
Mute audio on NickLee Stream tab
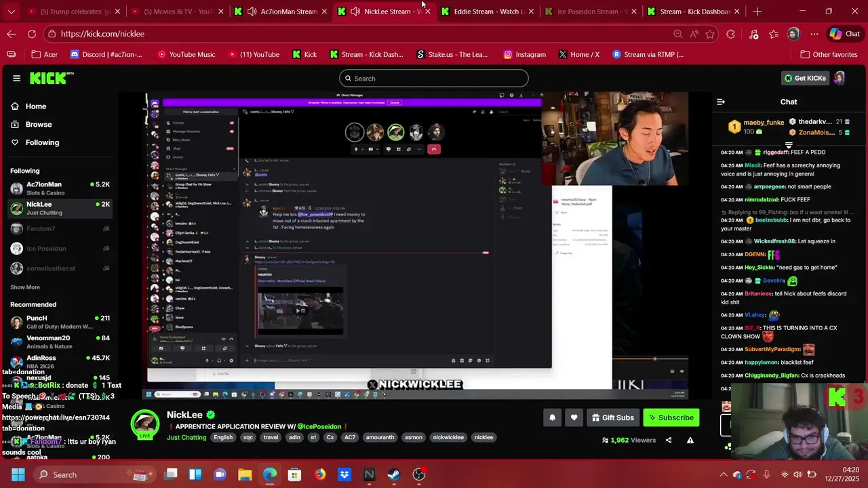coord(355,12)
